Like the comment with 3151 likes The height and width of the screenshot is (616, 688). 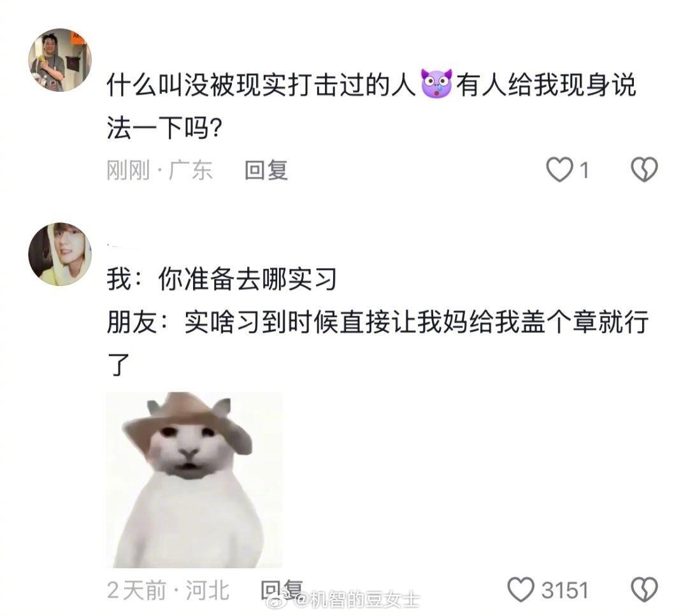point(521,590)
